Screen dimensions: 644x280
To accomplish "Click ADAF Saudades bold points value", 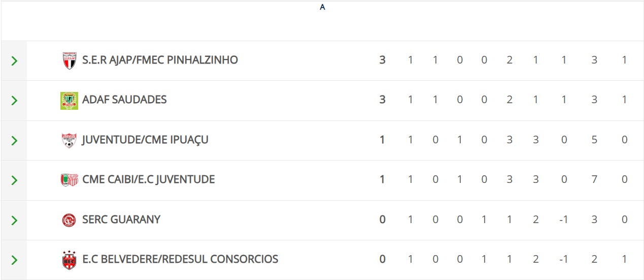I will 382,100.
